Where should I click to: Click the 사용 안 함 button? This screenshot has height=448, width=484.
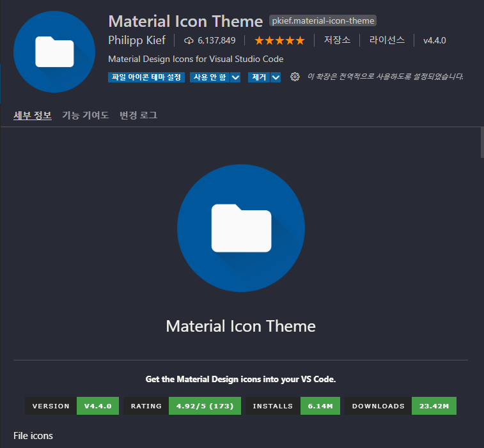pyautogui.click(x=210, y=77)
